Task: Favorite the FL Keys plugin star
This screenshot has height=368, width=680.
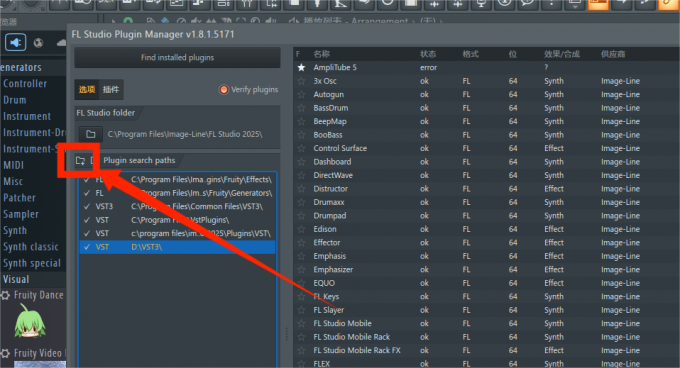Action: [301, 296]
